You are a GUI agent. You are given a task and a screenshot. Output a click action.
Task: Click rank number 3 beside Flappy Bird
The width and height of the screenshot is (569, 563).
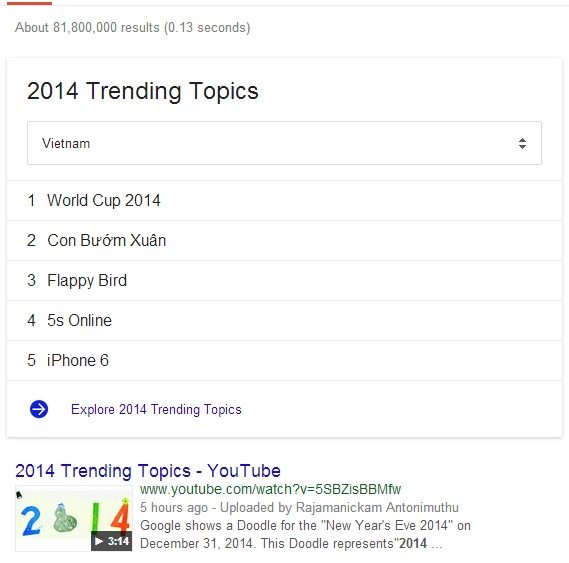32,280
